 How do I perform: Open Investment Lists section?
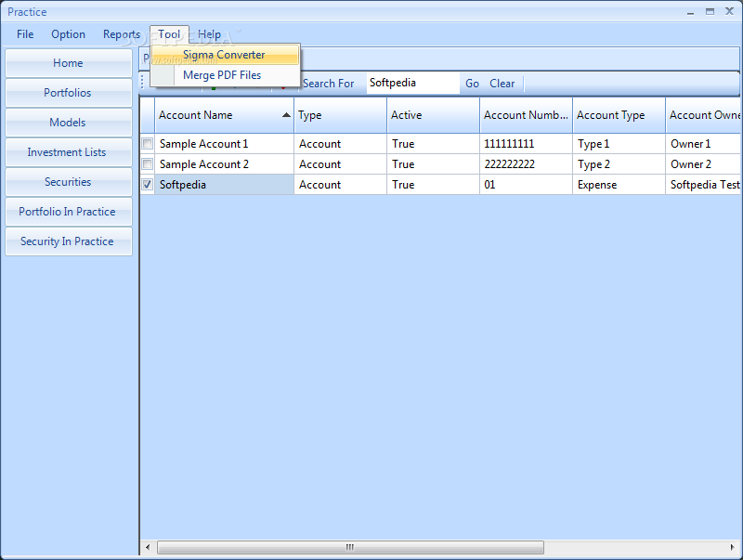tap(68, 152)
